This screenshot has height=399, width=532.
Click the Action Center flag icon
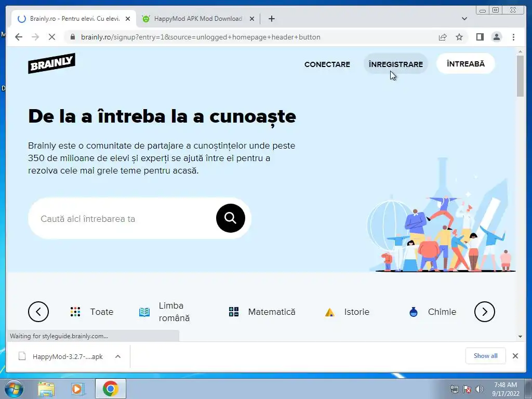[467, 389]
